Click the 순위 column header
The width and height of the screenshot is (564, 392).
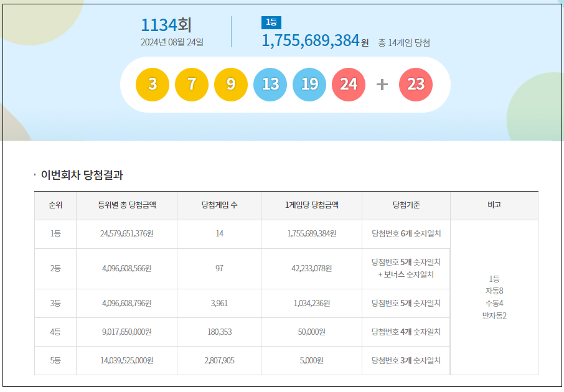(x=55, y=205)
